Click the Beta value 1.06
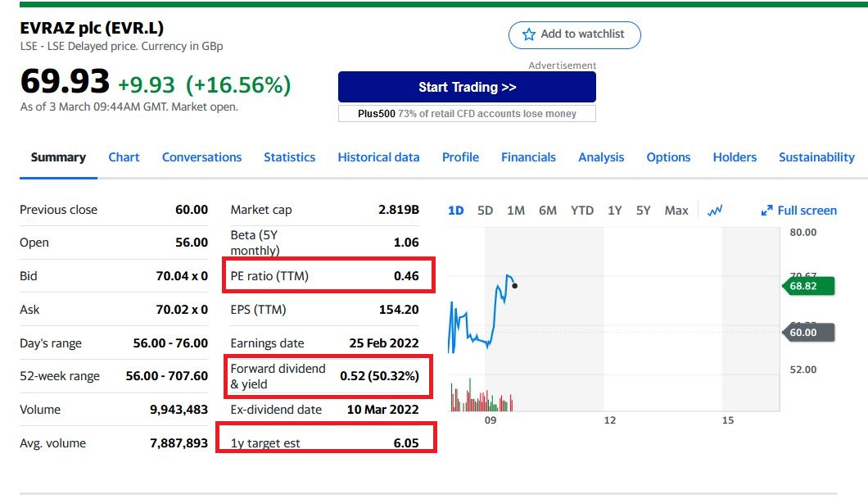 pos(406,243)
